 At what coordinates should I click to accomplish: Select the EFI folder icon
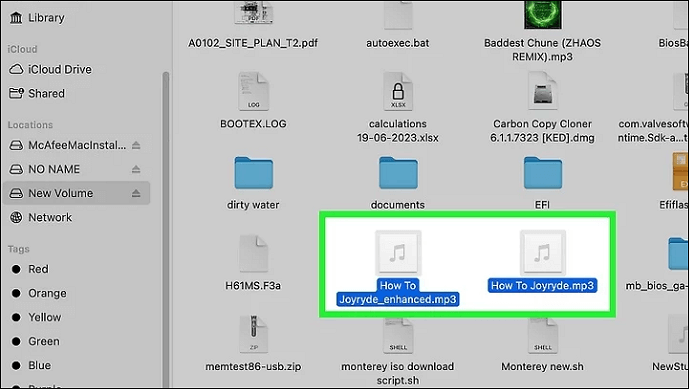pyautogui.click(x=543, y=173)
